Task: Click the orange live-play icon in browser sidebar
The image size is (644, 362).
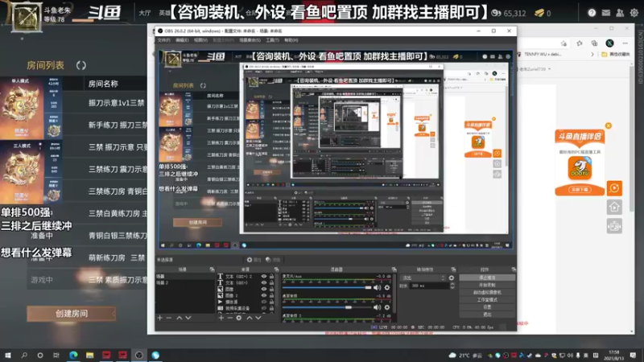Action: click(x=614, y=188)
